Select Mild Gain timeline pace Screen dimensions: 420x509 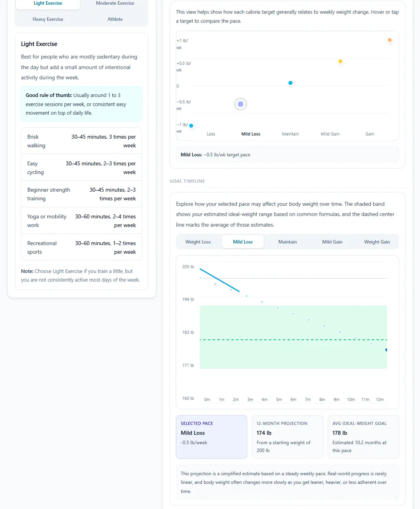[x=332, y=242]
